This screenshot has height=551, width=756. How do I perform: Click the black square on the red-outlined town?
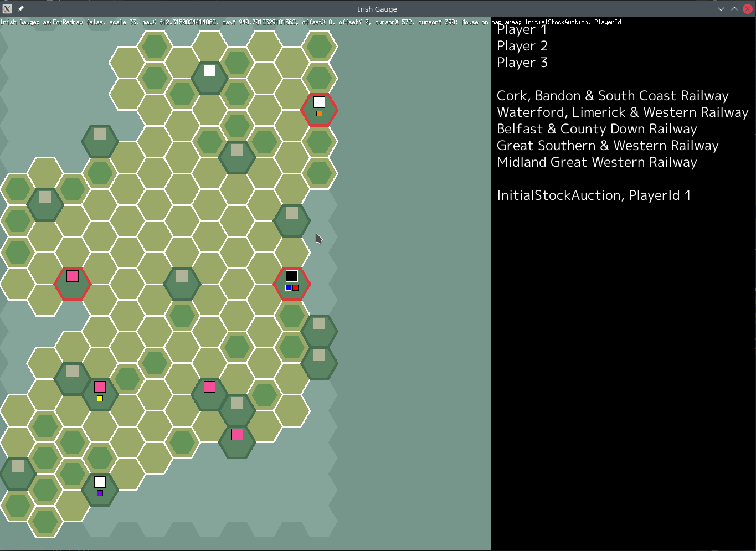292,276
